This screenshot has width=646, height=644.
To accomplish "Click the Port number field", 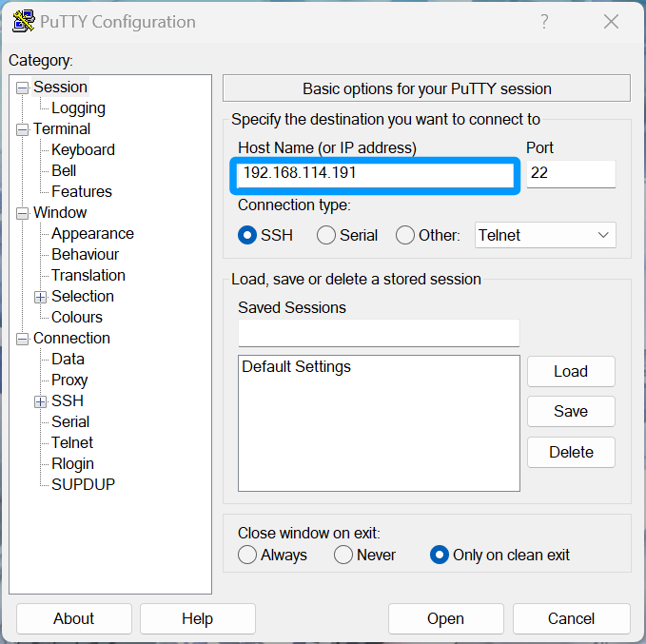I will click(x=571, y=174).
